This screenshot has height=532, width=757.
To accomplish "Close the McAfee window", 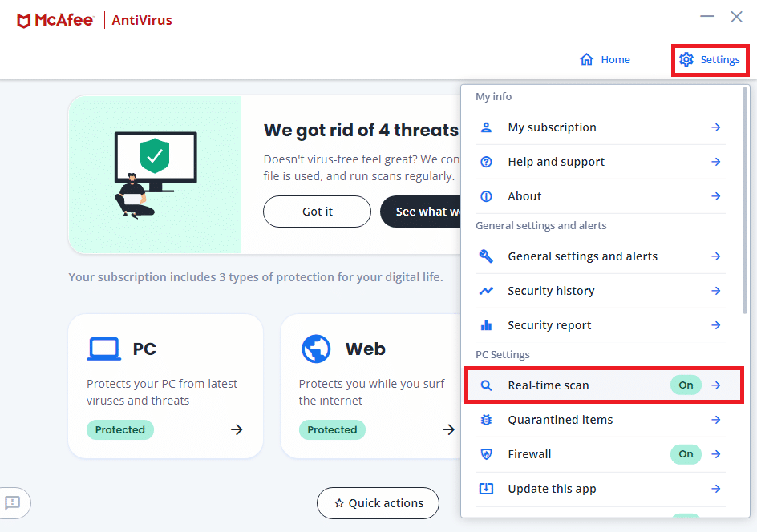I will [x=736, y=17].
